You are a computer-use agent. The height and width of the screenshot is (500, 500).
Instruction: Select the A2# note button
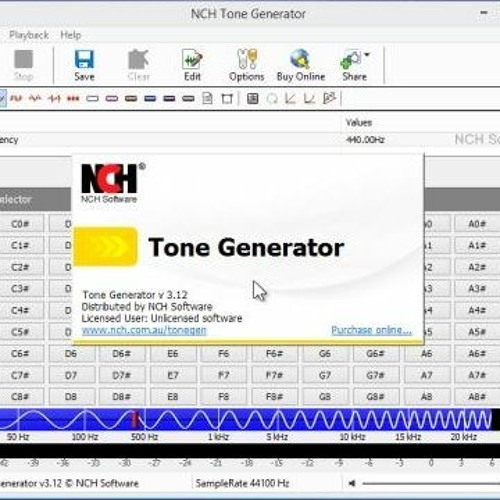tap(477, 267)
